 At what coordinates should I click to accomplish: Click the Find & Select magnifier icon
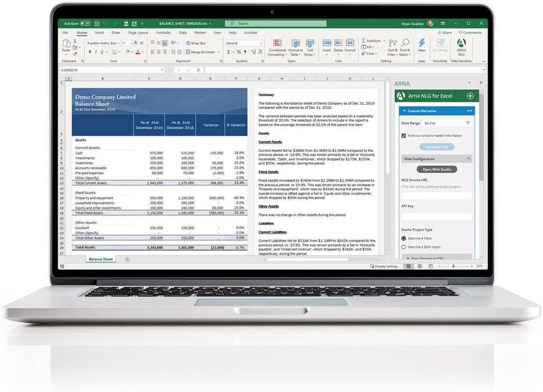(405, 43)
